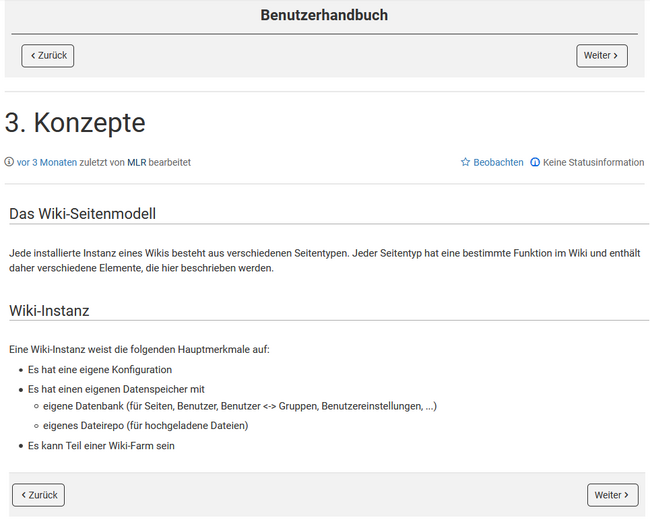Click the 'Jede installierte Instanz eines Wikis' paragraph
This screenshot has width=650, height=524.
pyautogui.click(x=325, y=261)
